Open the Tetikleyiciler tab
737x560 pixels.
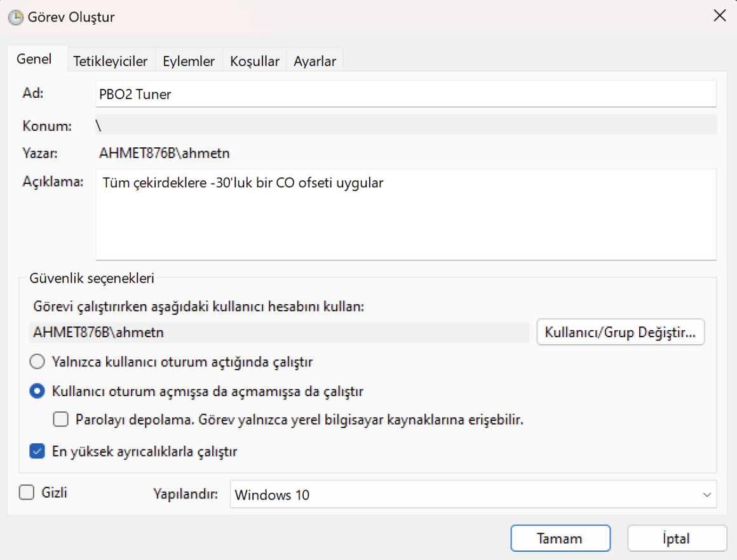tap(110, 61)
